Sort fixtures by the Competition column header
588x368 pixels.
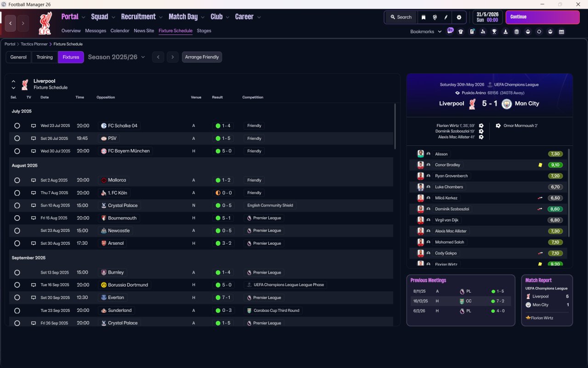pos(253,98)
